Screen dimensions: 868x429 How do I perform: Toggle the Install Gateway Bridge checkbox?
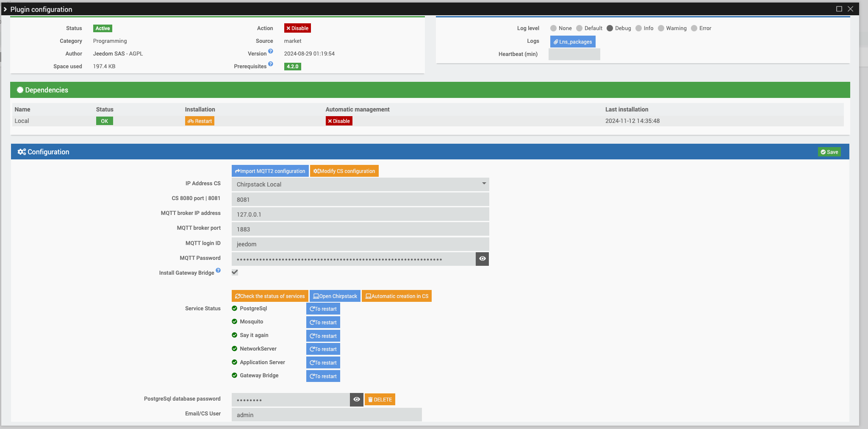[x=235, y=272]
